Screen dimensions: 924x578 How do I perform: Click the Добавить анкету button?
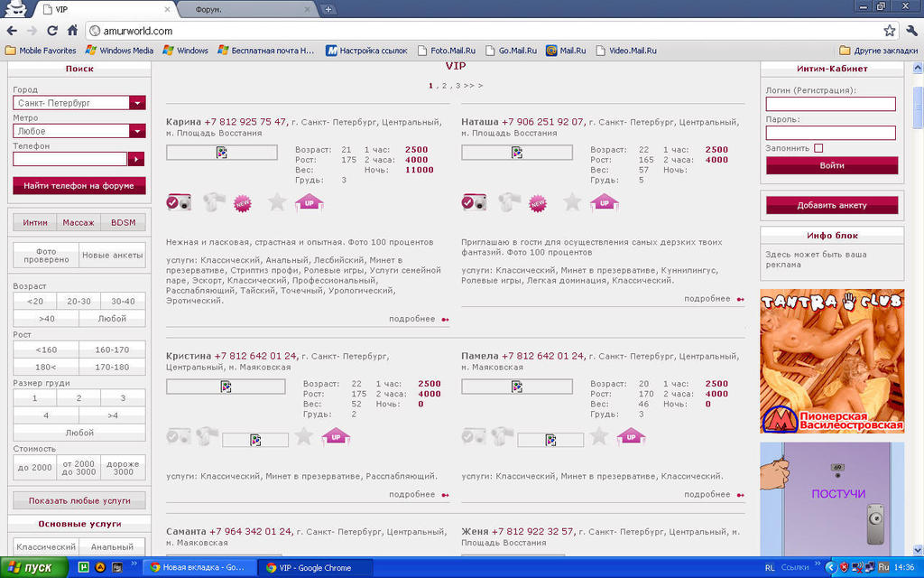point(831,205)
